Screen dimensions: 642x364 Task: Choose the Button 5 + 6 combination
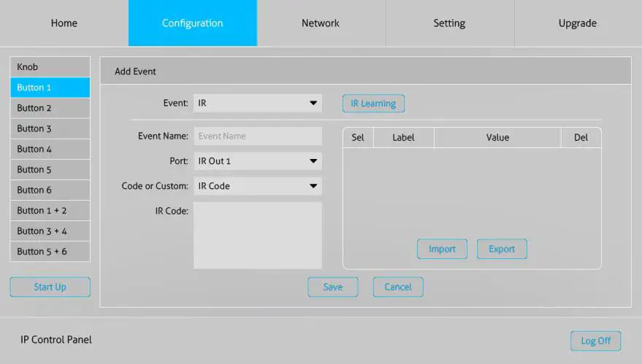(50, 251)
